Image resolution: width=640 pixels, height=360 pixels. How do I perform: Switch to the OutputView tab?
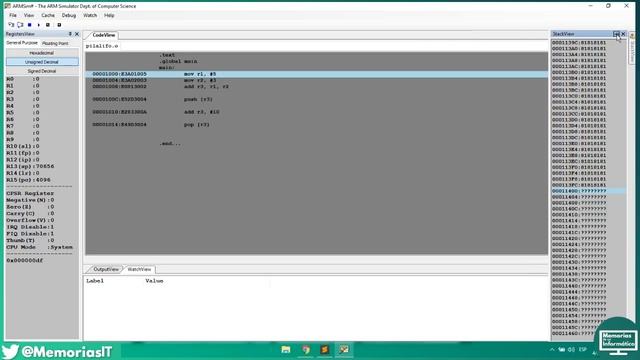(106, 269)
